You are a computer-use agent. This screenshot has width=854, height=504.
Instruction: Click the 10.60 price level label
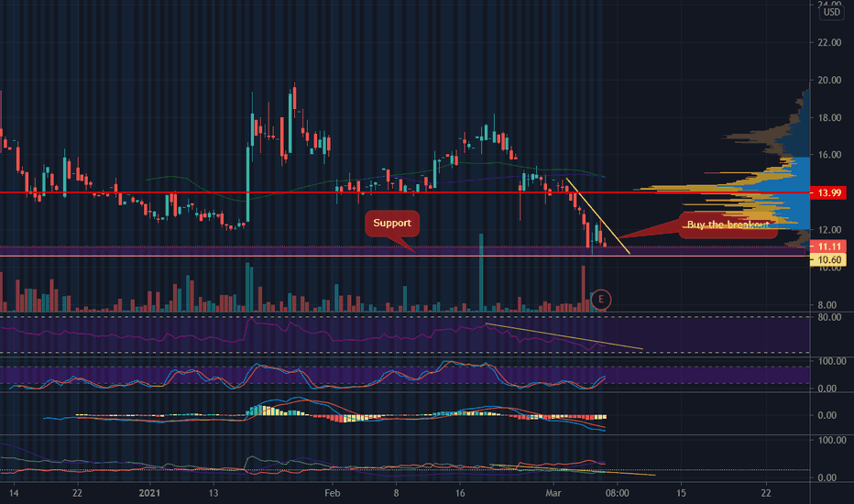pyautogui.click(x=828, y=259)
